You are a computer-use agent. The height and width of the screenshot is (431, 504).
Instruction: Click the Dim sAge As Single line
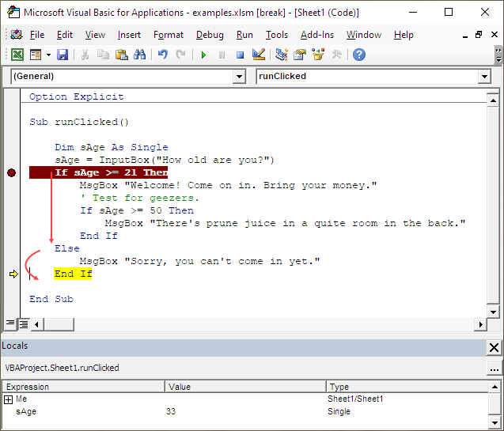(112, 147)
